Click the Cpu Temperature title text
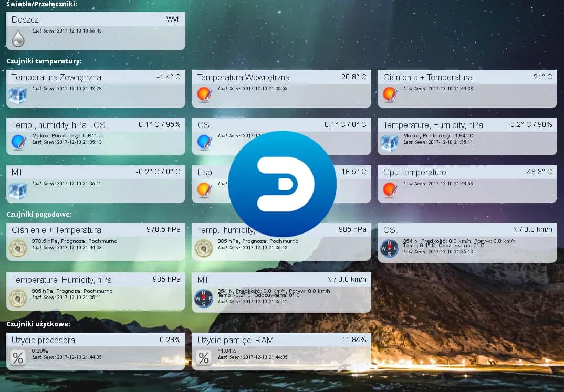The image size is (564, 392). click(x=414, y=172)
